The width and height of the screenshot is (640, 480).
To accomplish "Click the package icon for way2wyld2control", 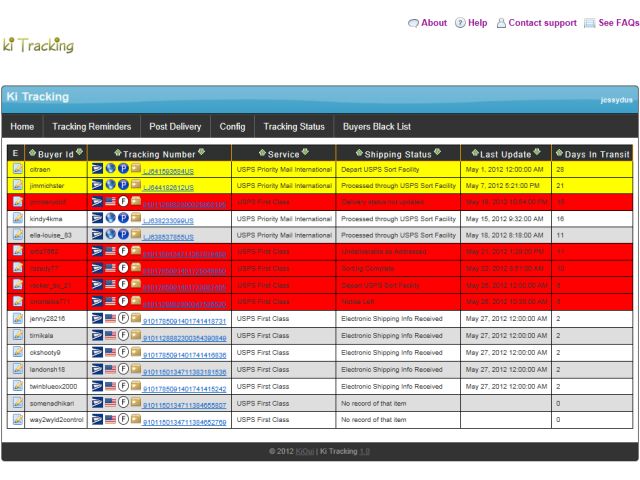I will pyautogui.click(x=136, y=419).
